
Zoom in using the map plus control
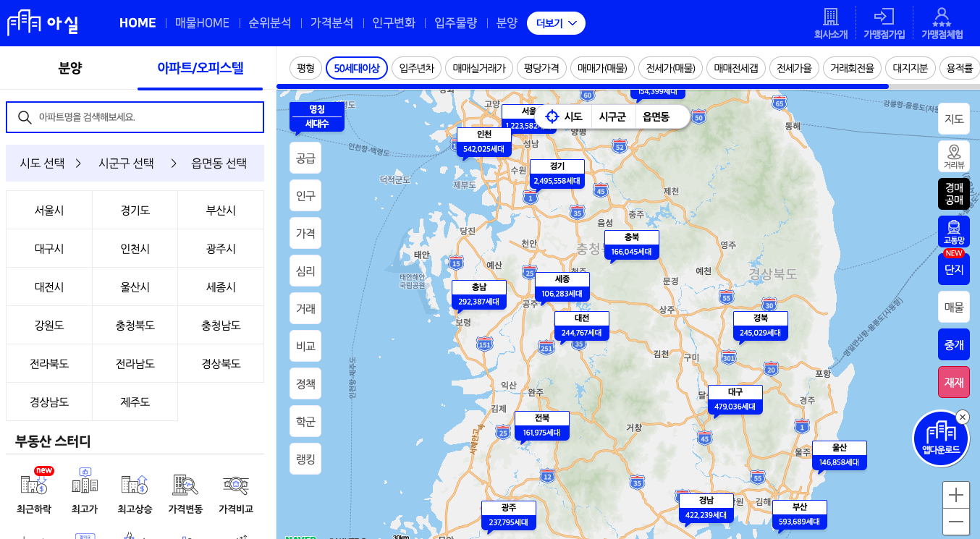[x=956, y=495]
